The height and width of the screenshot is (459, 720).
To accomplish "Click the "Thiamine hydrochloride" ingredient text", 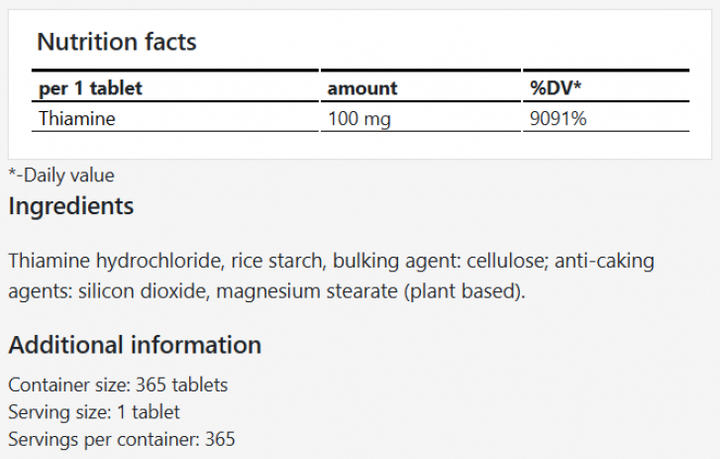I will [113, 262].
